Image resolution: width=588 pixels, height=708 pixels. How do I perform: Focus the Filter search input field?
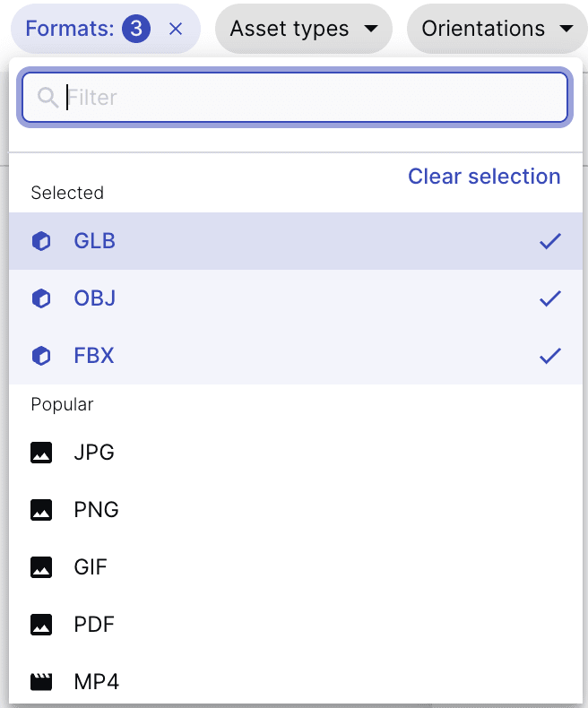click(295, 98)
